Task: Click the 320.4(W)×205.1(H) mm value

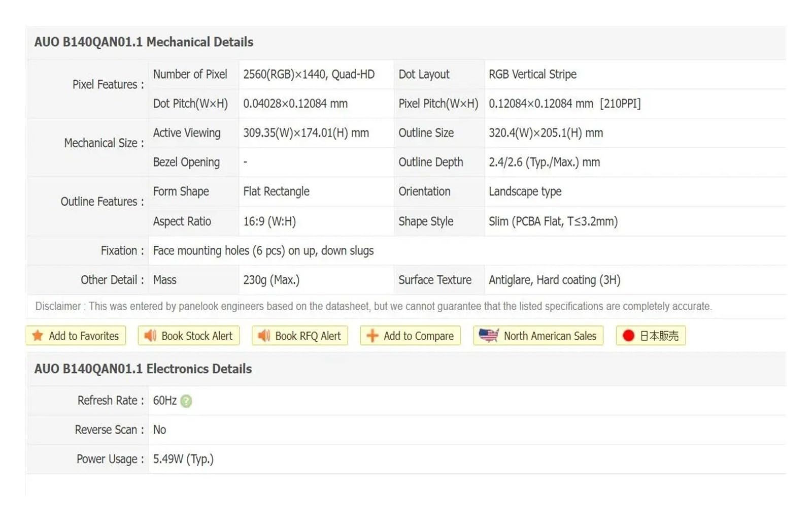Action: click(x=546, y=133)
